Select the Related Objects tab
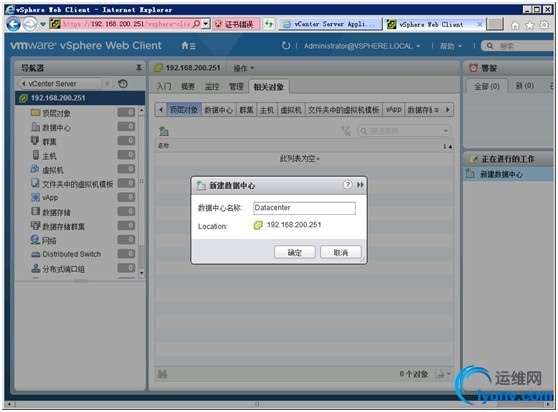The width and height of the screenshot is (558, 412). click(x=269, y=86)
